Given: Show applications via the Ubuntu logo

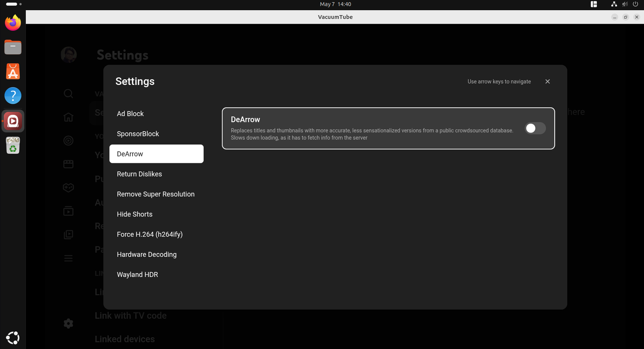Looking at the screenshot, I should pos(13,338).
